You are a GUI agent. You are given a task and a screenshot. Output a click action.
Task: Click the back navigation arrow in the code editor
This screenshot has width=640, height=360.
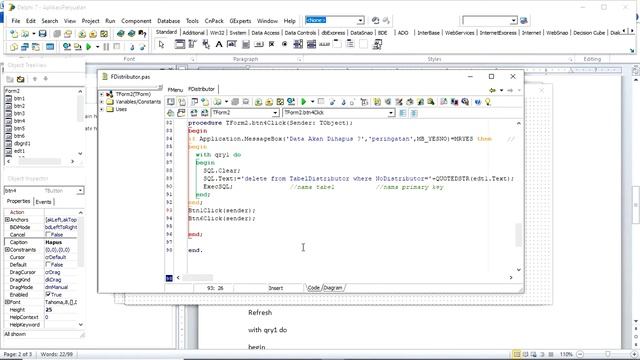[493, 90]
